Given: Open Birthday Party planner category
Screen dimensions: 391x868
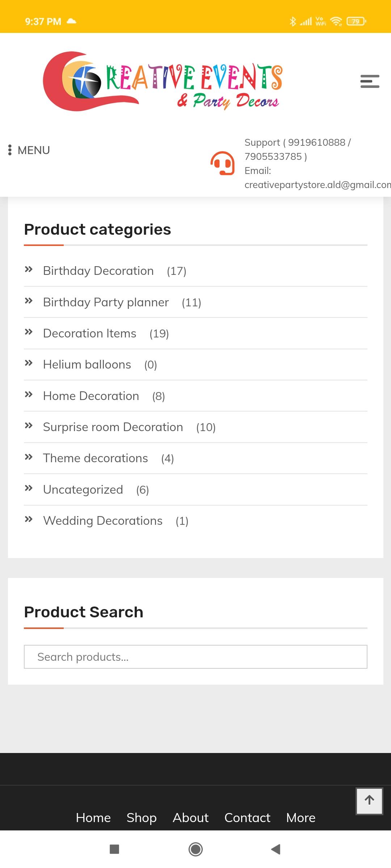Looking at the screenshot, I should pyautogui.click(x=106, y=302).
